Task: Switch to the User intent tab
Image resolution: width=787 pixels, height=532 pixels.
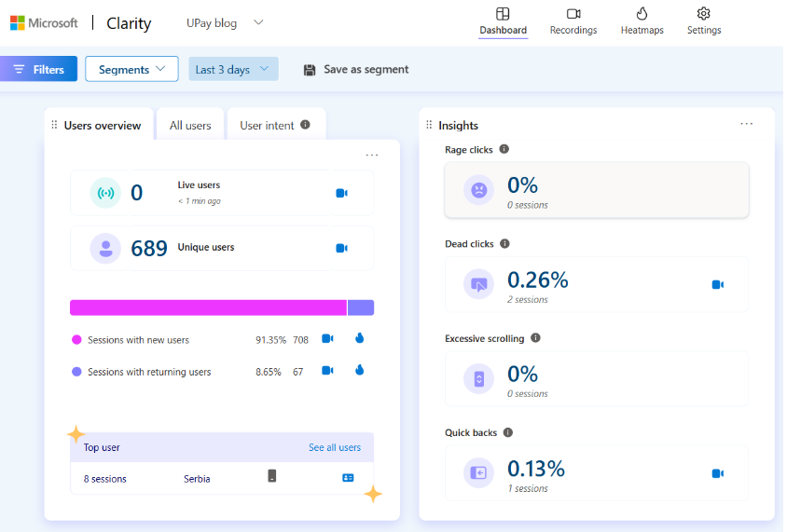Action: (x=267, y=126)
